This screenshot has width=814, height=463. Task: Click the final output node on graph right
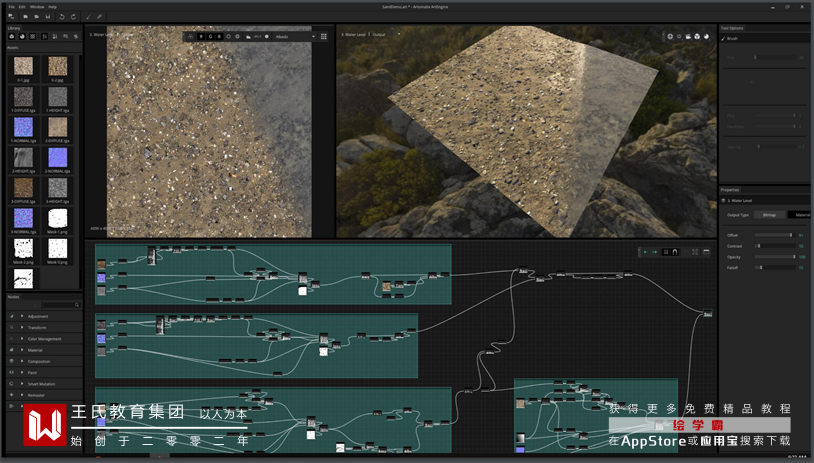coord(707,313)
